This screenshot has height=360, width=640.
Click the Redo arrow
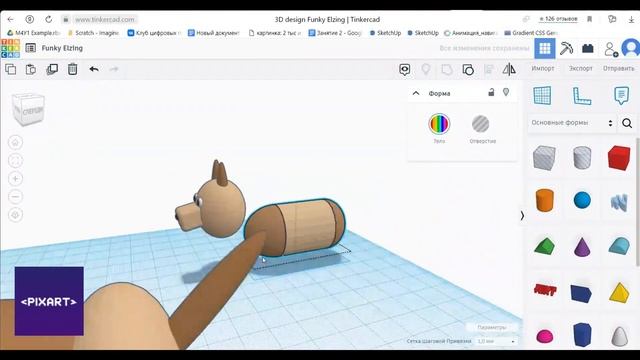pos(114,69)
